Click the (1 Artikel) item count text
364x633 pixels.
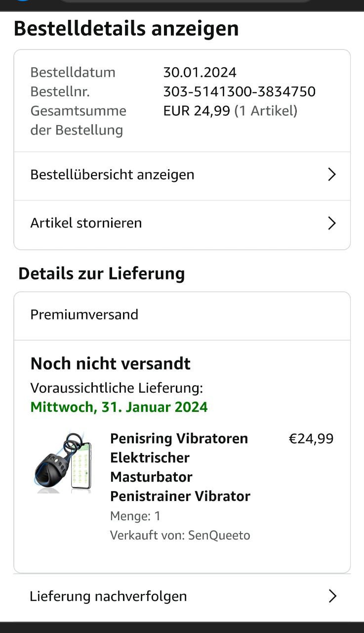click(x=266, y=111)
